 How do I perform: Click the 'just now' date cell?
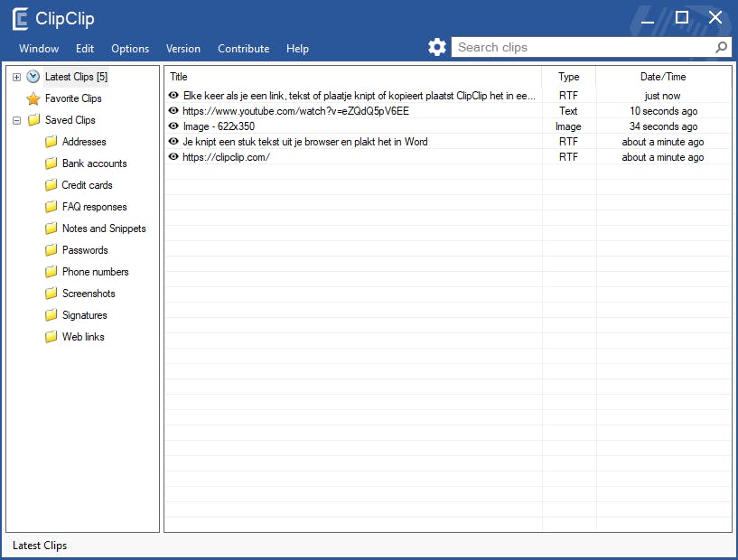click(663, 96)
